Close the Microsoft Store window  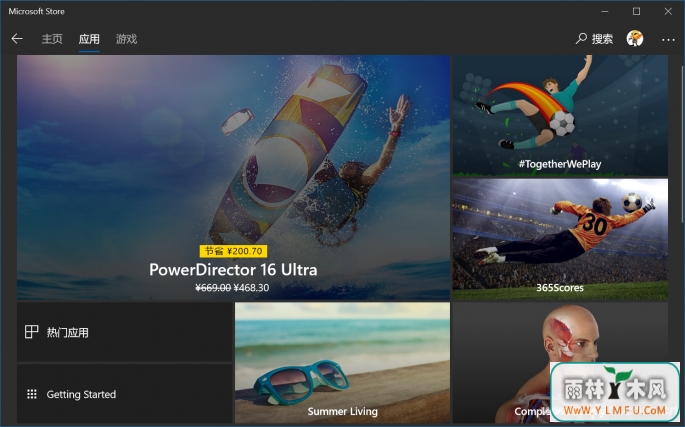point(668,11)
